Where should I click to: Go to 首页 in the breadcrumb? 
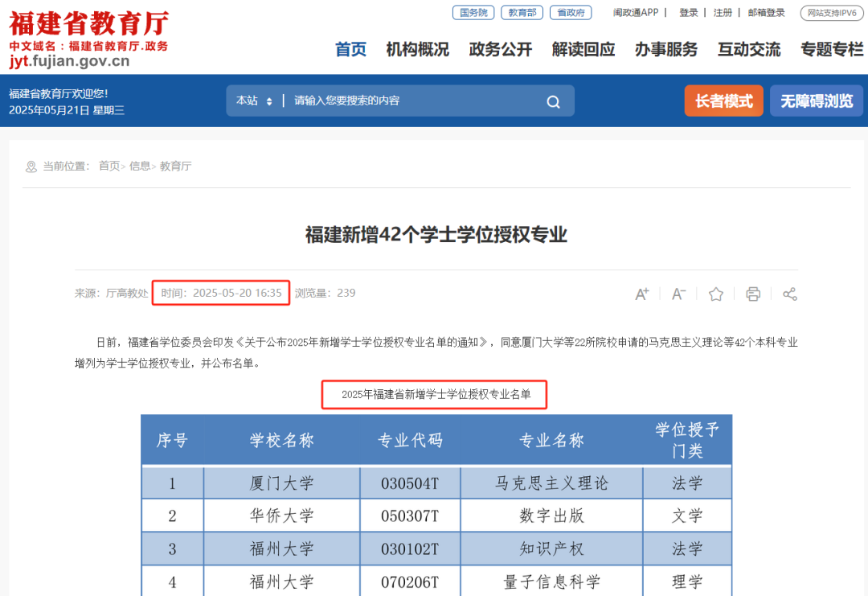click(x=109, y=166)
